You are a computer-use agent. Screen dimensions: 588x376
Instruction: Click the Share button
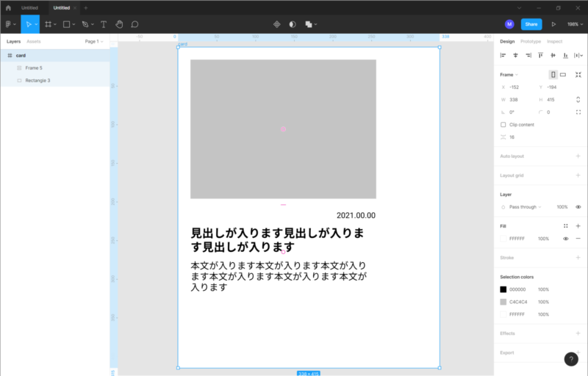[531, 24]
